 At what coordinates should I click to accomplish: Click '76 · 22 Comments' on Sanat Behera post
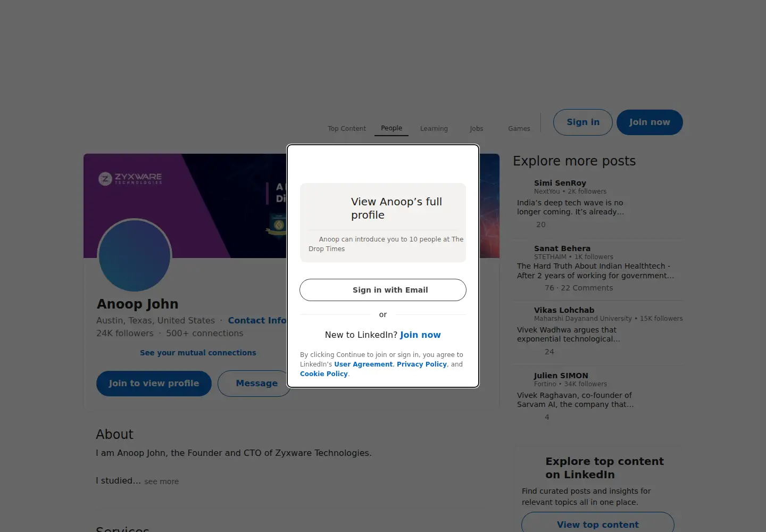(x=579, y=288)
